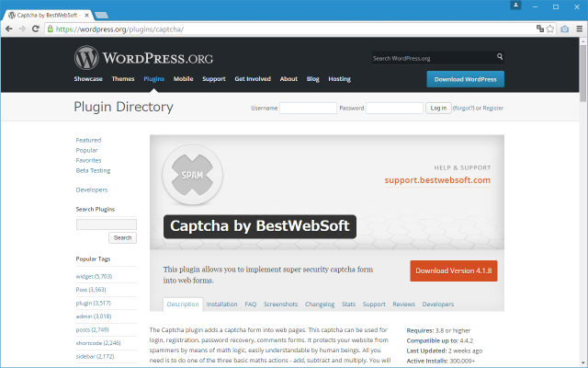Switch to the Screenshots tab
The image size is (588, 368).
280,305
